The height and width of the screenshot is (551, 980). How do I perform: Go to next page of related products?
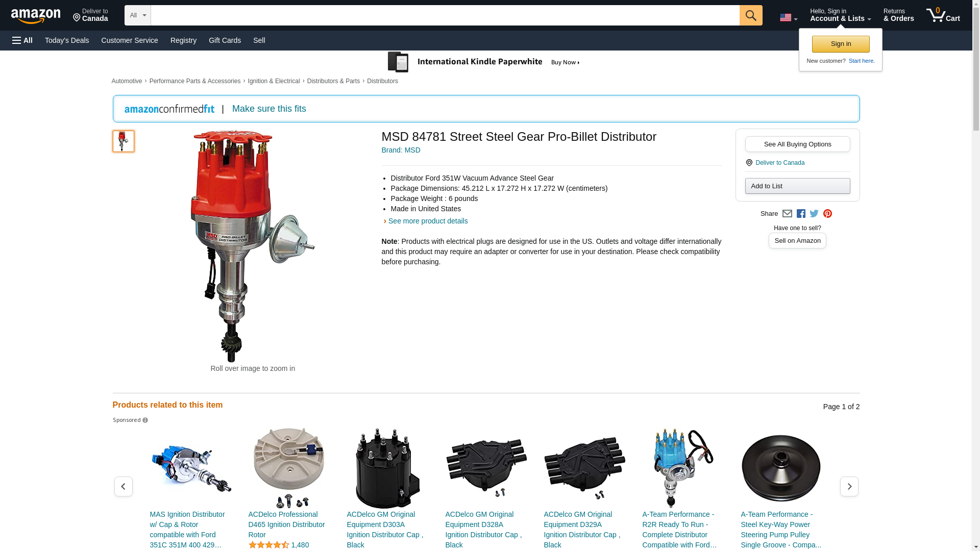[849, 486]
